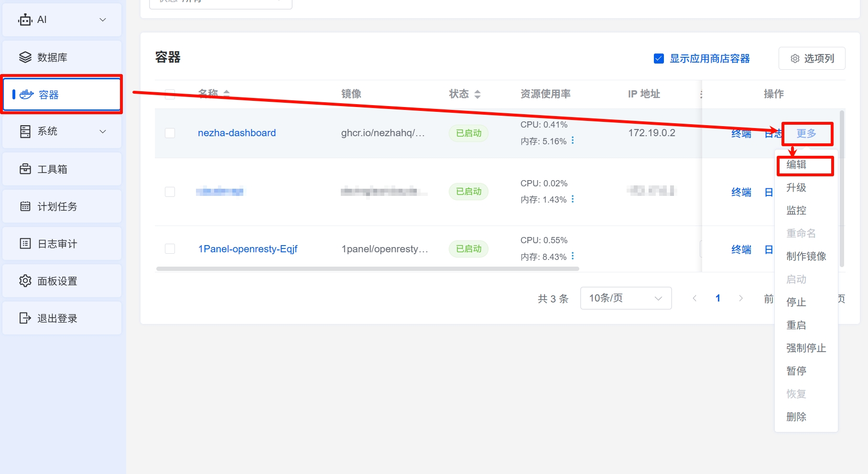
Task: Open the 工具箱 sidebar item
Action: (x=62, y=169)
